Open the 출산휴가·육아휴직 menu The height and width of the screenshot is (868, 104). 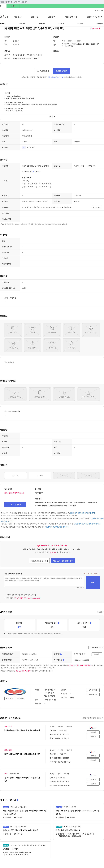pos(95,16)
